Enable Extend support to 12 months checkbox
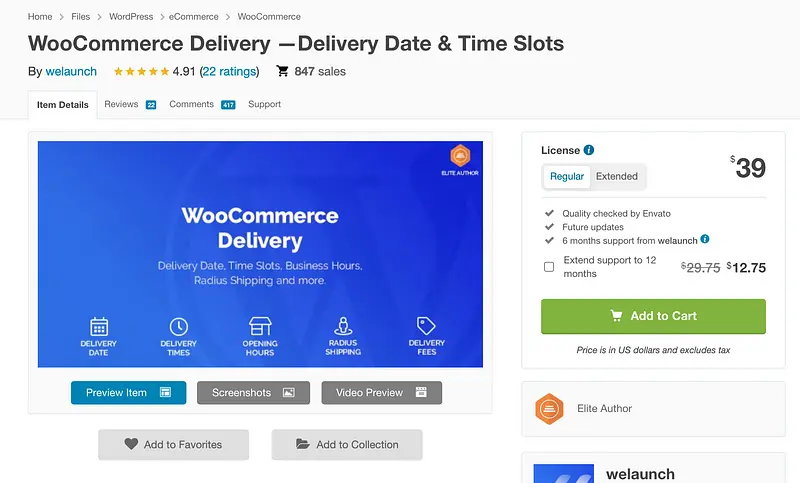Viewport: 800px width, 483px height. click(x=549, y=267)
